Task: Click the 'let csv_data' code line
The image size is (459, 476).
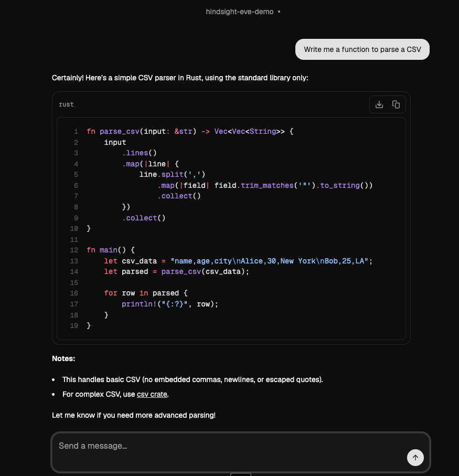Action: click(x=238, y=261)
